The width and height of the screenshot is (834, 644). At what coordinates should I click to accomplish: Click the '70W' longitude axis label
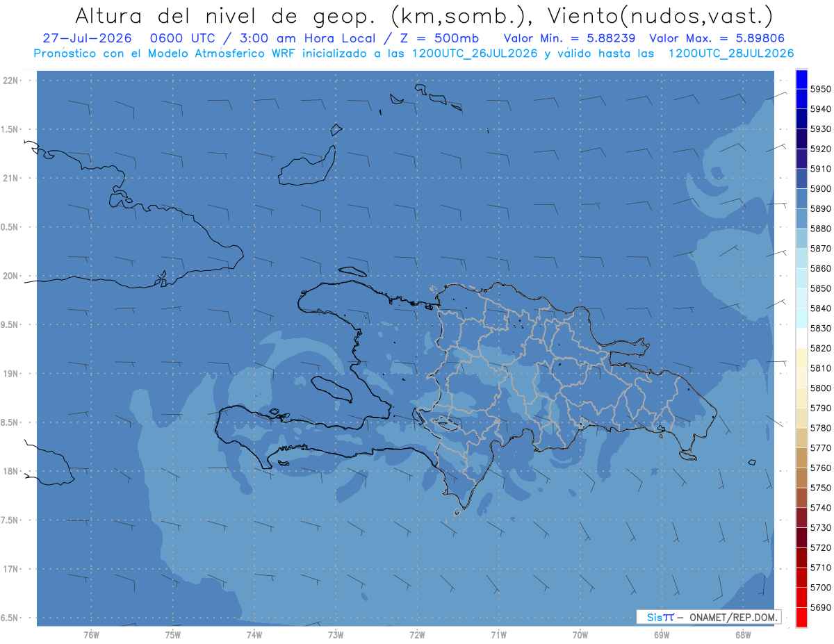click(x=580, y=635)
